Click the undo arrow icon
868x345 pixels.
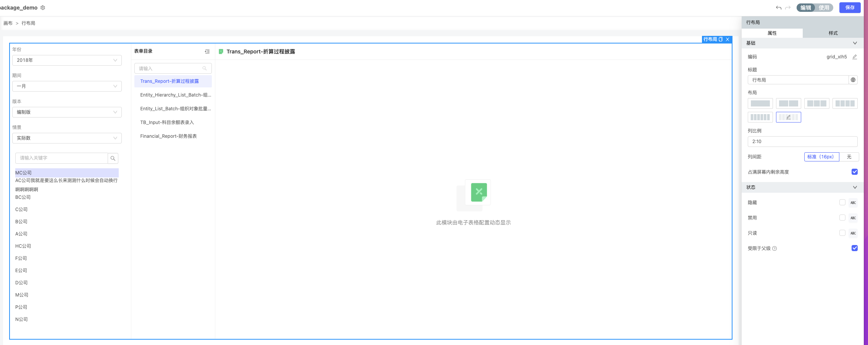tap(778, 8)
